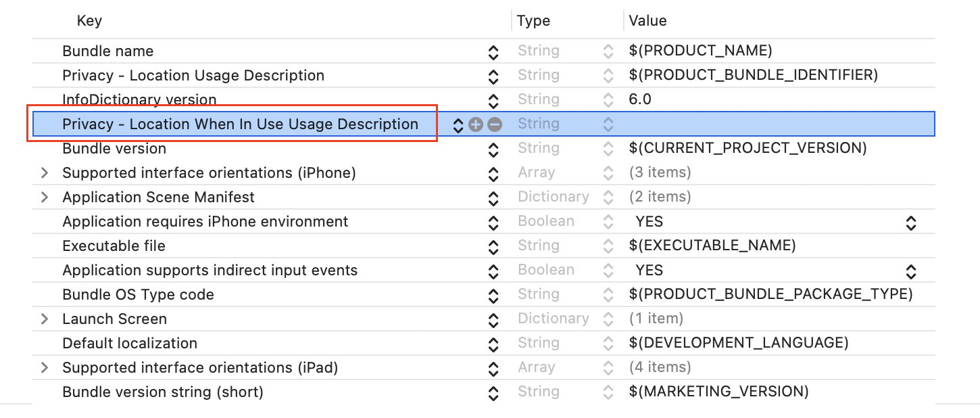Click the stepper beside Default localization
Screen dimensions: 980x418
pos(493,343)
